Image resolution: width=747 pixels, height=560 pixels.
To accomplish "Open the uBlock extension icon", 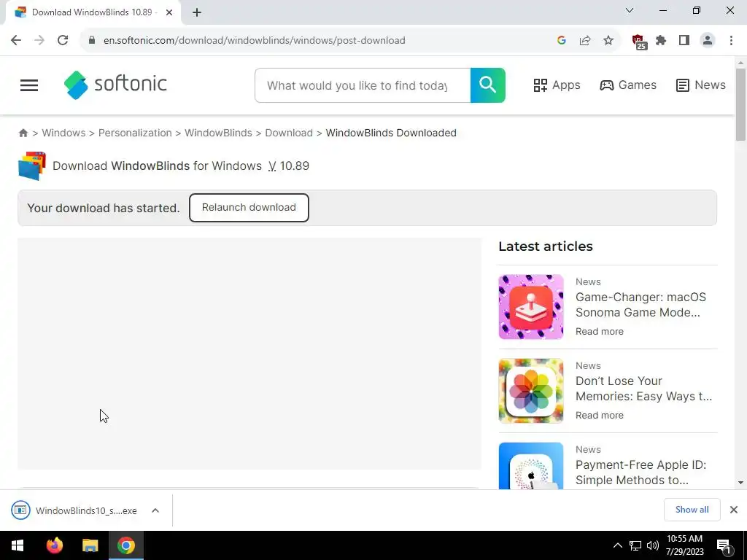I will pos(639,42).
